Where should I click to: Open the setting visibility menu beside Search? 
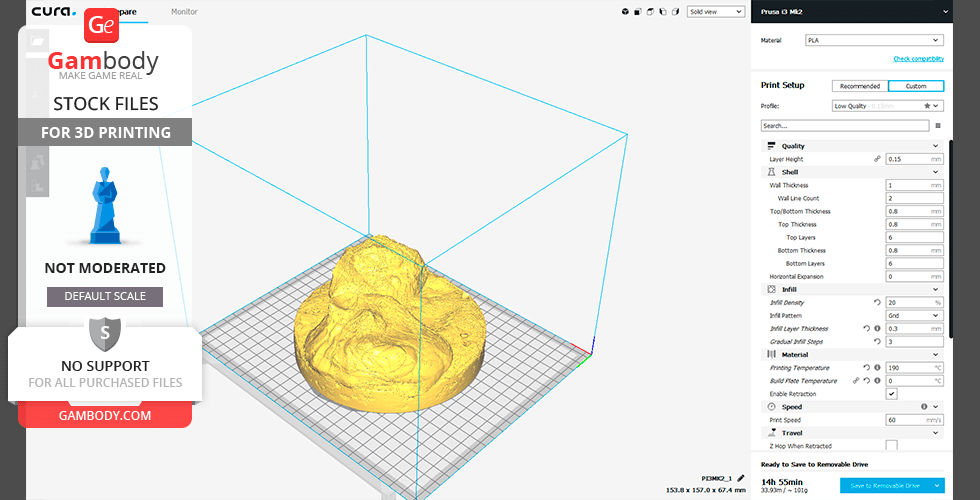click(x=937, y=126)
